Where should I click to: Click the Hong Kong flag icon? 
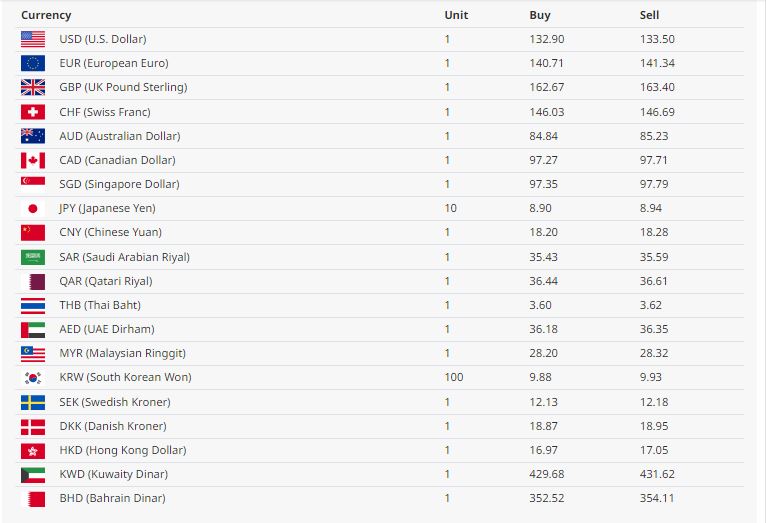[x=33, y=450]
